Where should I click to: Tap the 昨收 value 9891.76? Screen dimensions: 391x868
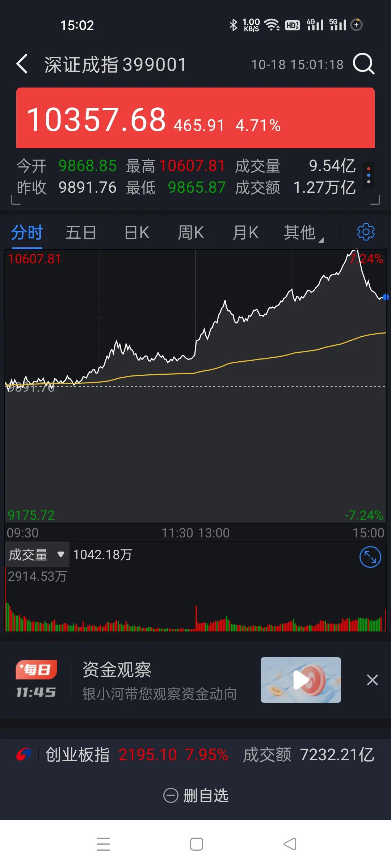tap(88, 187)
